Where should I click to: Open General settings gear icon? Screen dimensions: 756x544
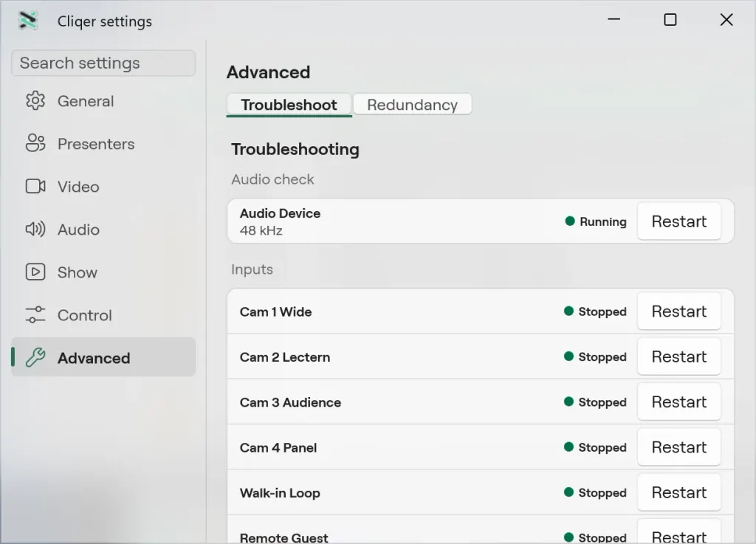pos(35,100)
